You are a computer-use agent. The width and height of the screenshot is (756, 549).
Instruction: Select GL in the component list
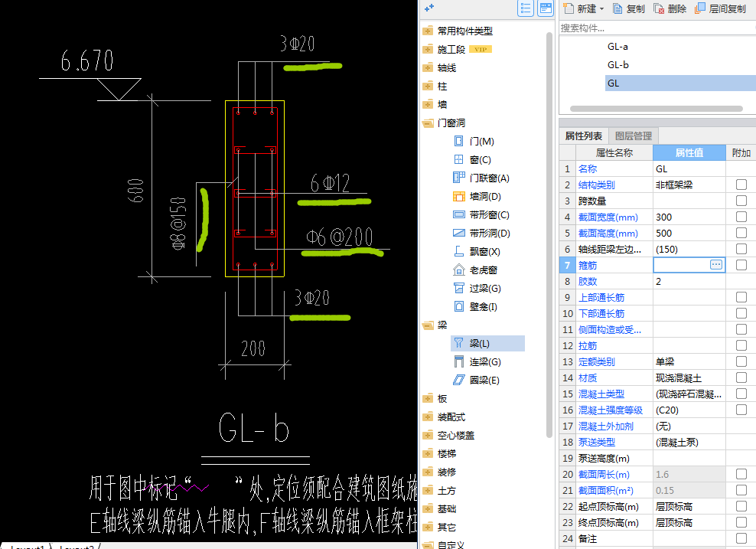[680, 83]
